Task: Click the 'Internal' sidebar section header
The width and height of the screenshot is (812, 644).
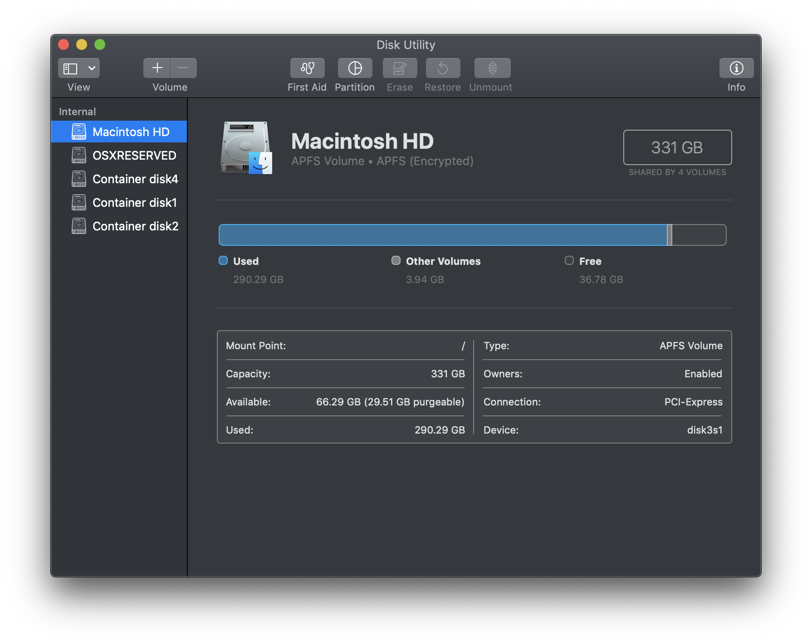Action: [78, 112]
